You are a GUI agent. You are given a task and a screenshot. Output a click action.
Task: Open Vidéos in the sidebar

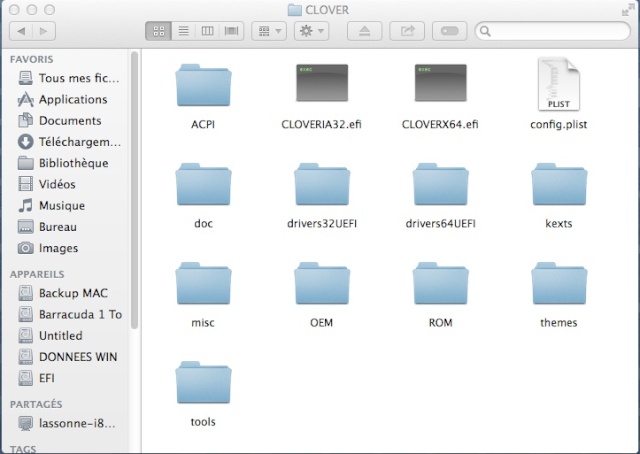point(47,184)
